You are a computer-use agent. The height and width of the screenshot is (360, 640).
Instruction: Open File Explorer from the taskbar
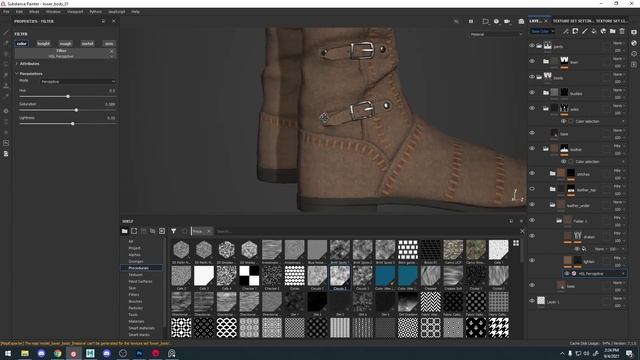coord(25,353)
